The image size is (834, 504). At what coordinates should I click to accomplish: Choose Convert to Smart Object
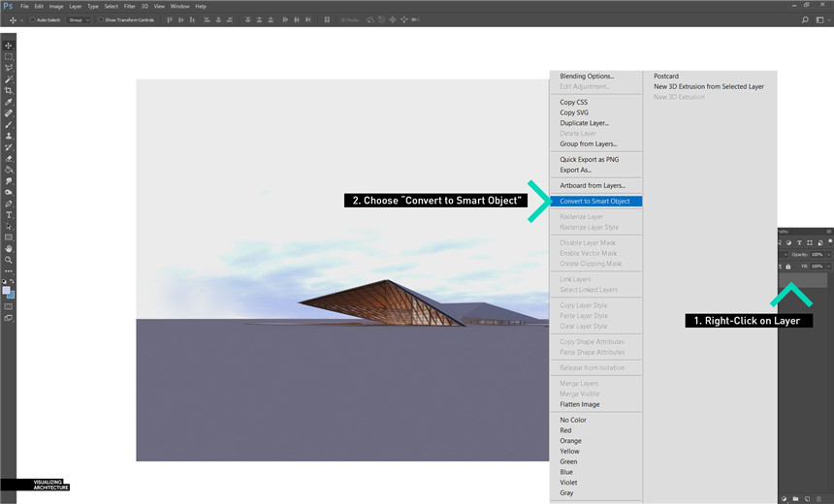coord(594,202)
